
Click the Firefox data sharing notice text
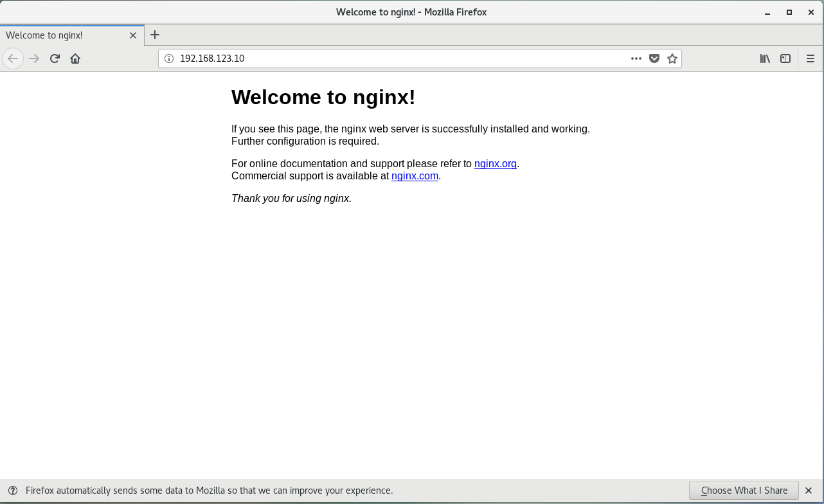(209, 491)
